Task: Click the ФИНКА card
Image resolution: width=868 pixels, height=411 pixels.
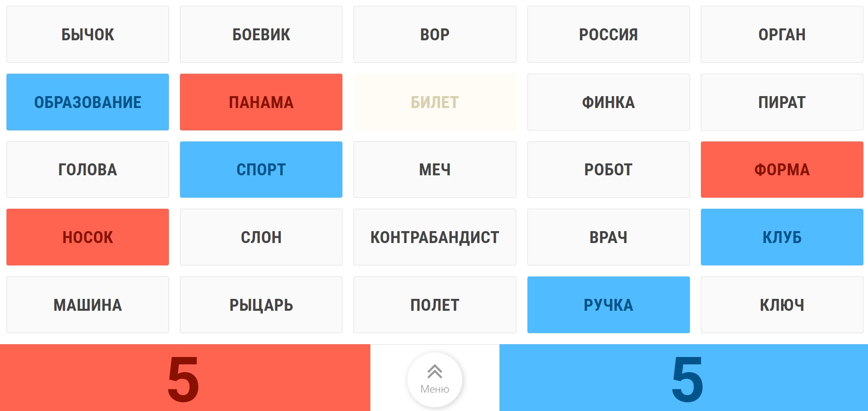Action: pyautogui.click(x=608, y=102)
